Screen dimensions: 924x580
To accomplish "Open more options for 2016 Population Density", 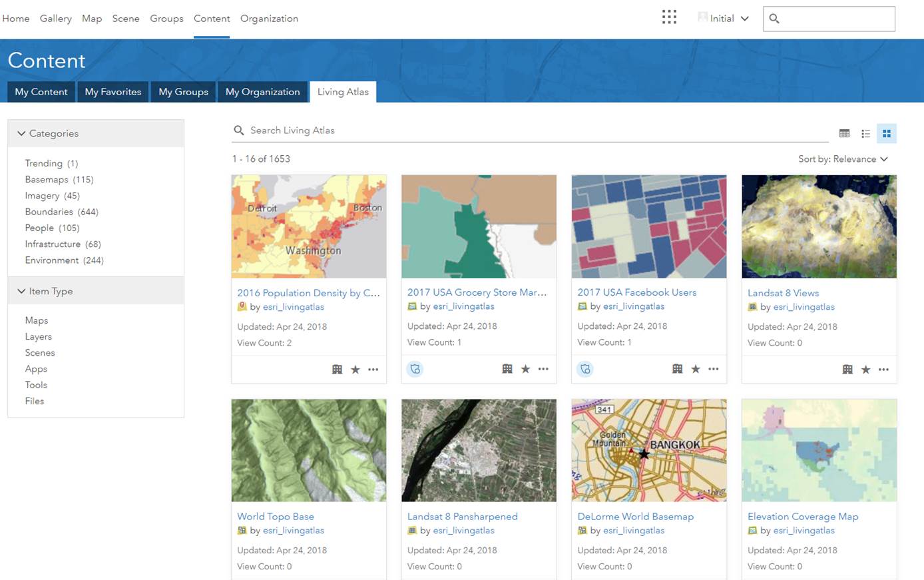I will click(x=373, y=370).
